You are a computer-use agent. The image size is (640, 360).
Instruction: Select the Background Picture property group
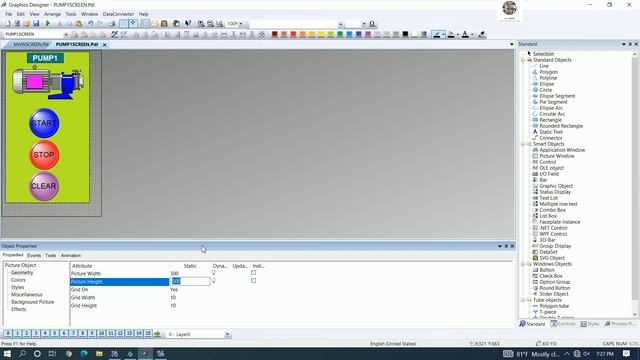coord(33,302)
